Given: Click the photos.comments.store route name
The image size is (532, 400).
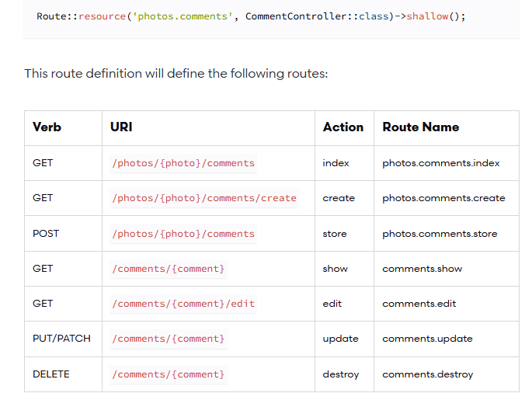Looking at the screenshot, I should (x=440, y=234).
